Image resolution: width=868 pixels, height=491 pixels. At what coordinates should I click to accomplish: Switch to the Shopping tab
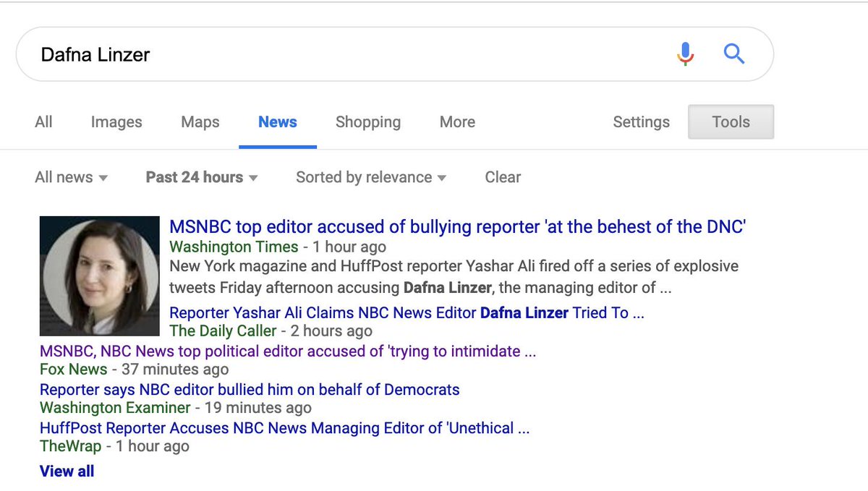coord(368,122)
